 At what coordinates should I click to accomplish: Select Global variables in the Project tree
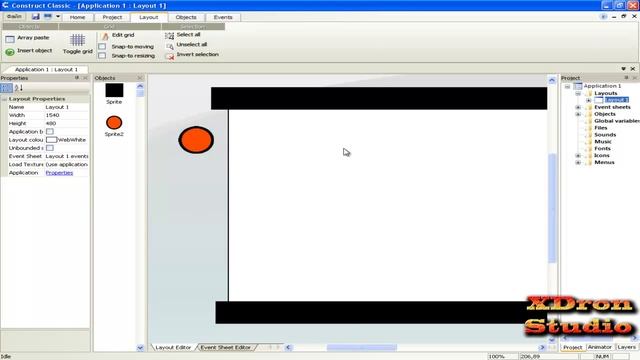coord(617,121)
